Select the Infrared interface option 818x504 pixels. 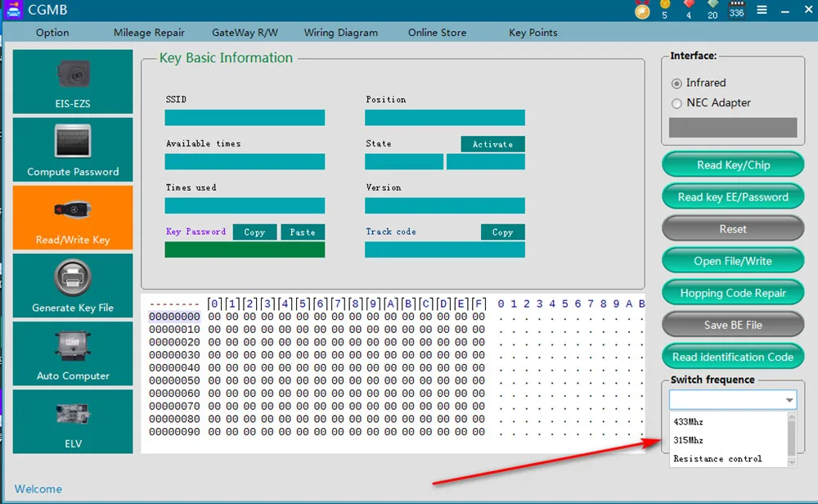tap(676, 83)
